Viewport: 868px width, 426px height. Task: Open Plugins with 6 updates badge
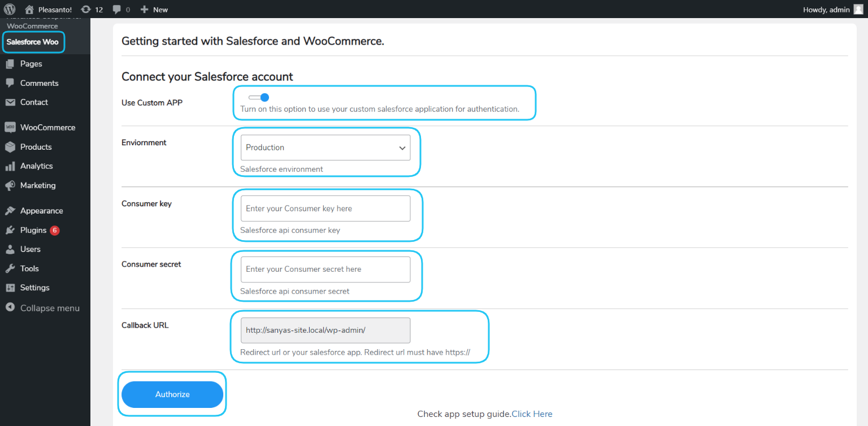(x=40, y=230)
